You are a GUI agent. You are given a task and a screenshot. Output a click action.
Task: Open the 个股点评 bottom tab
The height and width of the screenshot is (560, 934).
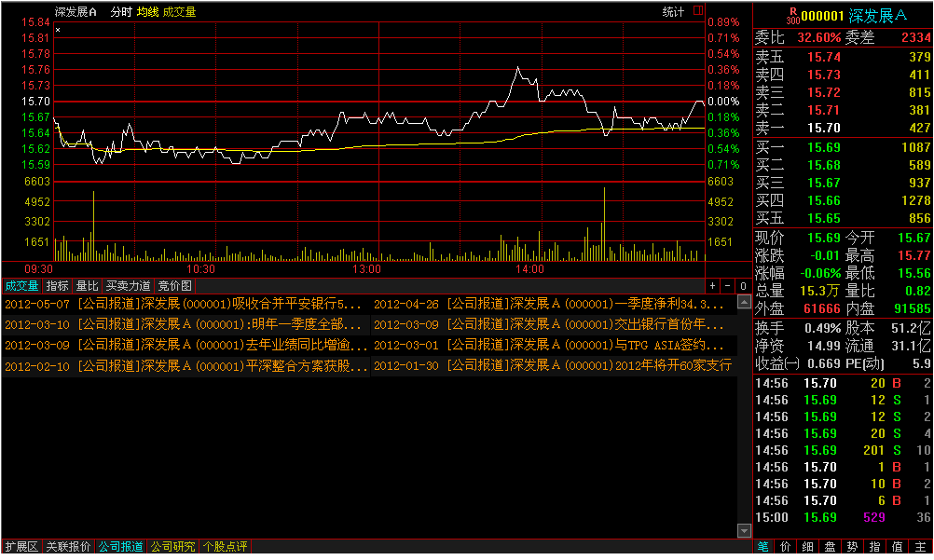click(x=225, y=546)
